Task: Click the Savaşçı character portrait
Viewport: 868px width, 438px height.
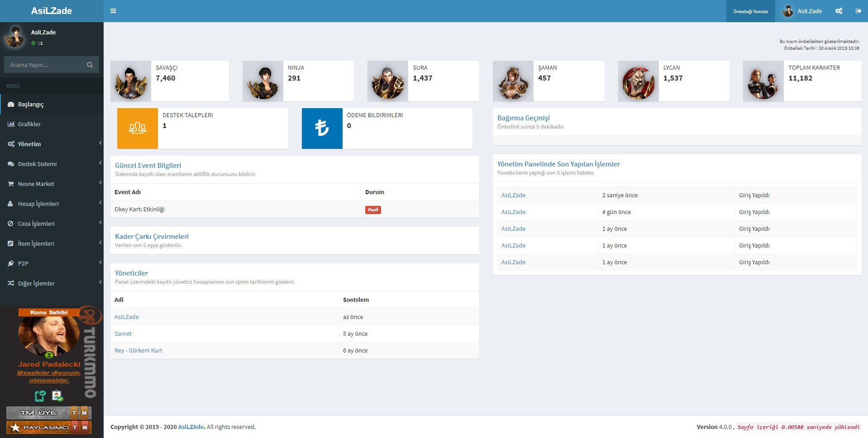Action: tap(131, 81)
